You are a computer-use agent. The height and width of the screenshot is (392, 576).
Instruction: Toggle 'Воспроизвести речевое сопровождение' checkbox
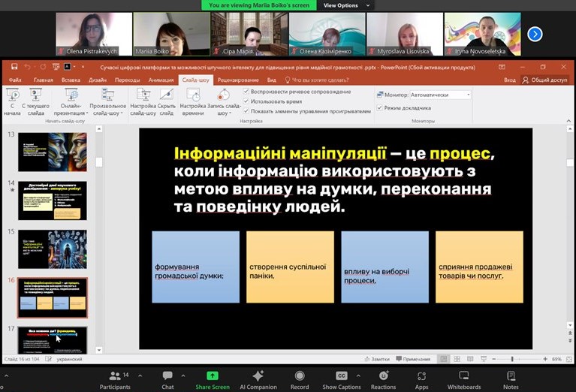pyautogui.click(x=246, y=92)
